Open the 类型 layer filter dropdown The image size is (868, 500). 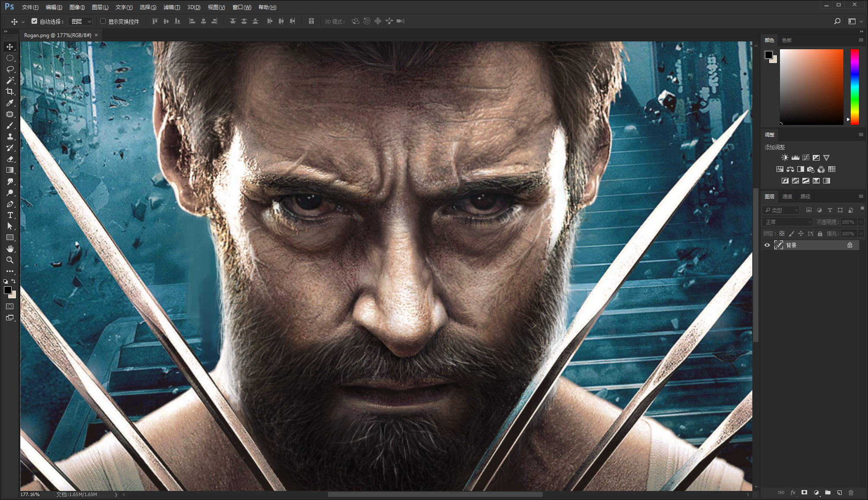coord(781,210)
